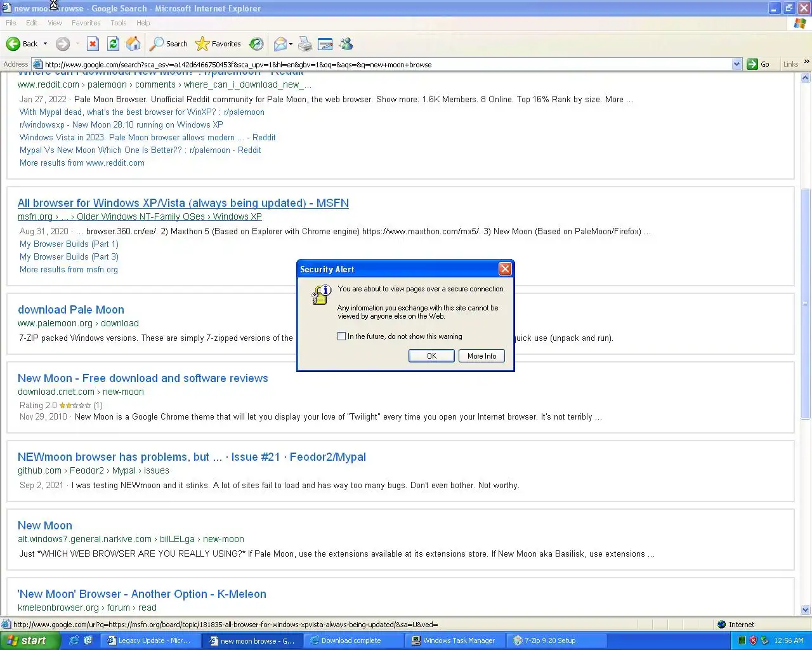Click More Info in the Security Alert
Viewport: 812px width, 650px height.
481,355
